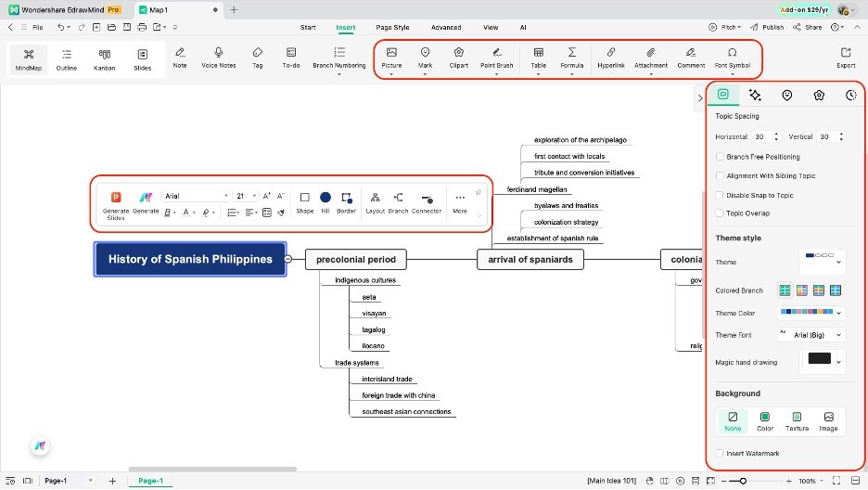Image resolution: width=868 pixels, height=490 pixels.
Task: Pick the first Colored Branch swatch
Action: pos(785,290)
